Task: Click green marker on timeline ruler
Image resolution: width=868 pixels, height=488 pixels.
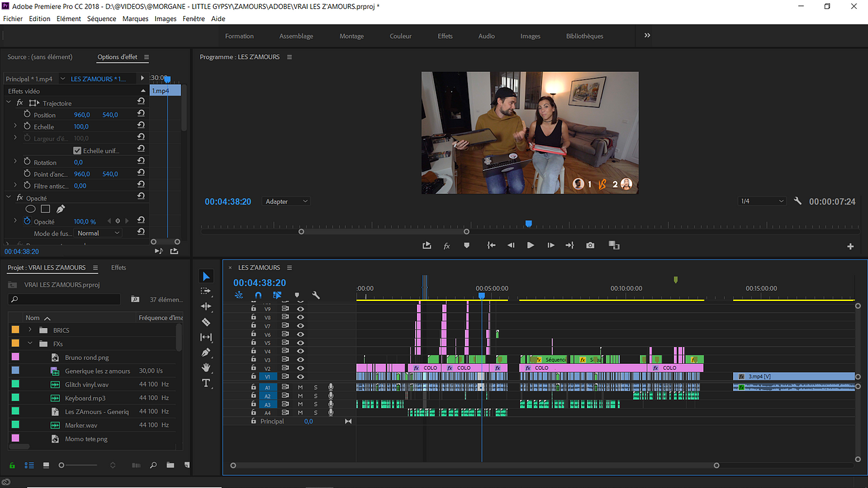Action: pos(675,279)
